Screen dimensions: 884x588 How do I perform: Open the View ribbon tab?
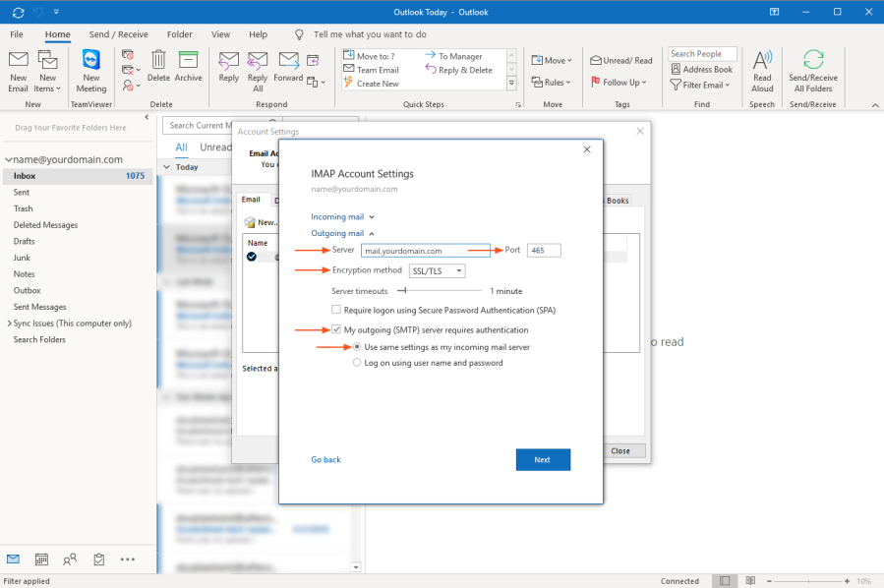coord(220,34)
